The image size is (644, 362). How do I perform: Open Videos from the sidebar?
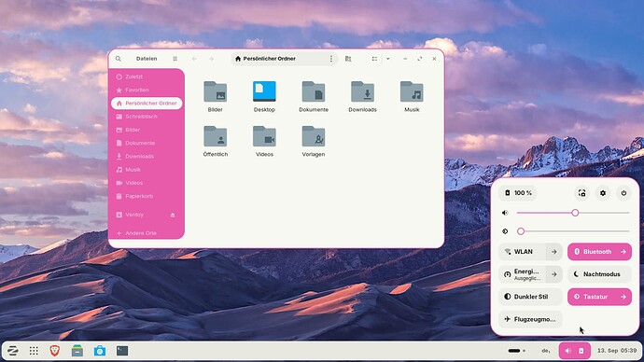[147, 183]
